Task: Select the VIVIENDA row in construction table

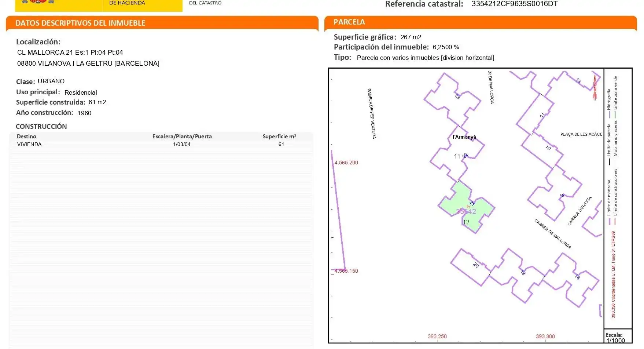Action: point(29,145)
